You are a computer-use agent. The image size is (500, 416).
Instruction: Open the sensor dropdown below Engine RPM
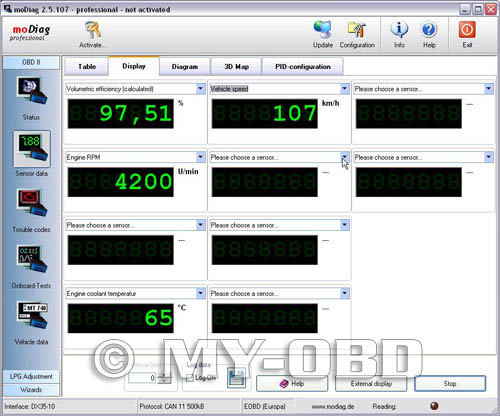pyautogui.click(x=201, y=225)
